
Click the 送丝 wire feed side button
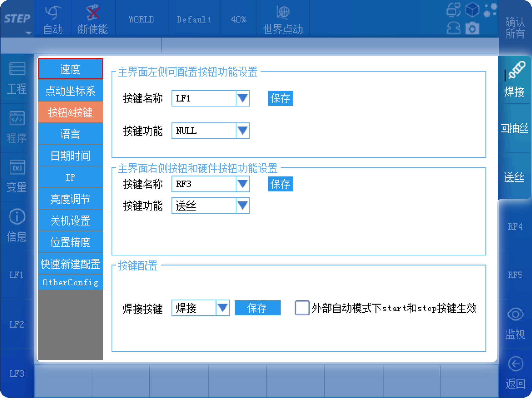click(515, 177)
